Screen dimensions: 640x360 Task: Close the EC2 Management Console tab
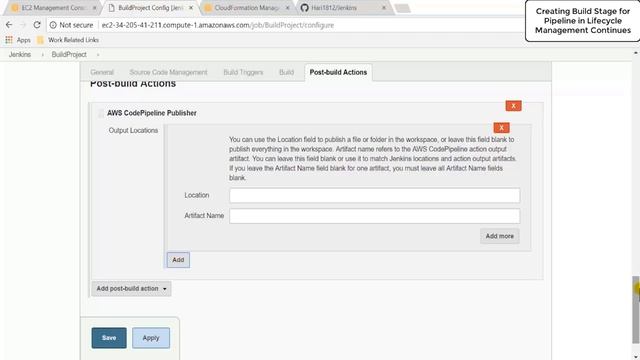click(x=95, y=8)
